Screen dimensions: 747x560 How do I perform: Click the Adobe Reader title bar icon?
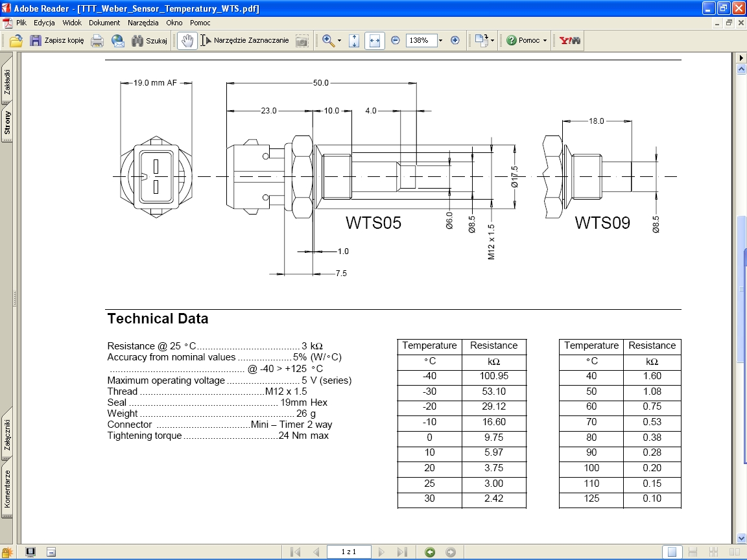coord(6,8)
